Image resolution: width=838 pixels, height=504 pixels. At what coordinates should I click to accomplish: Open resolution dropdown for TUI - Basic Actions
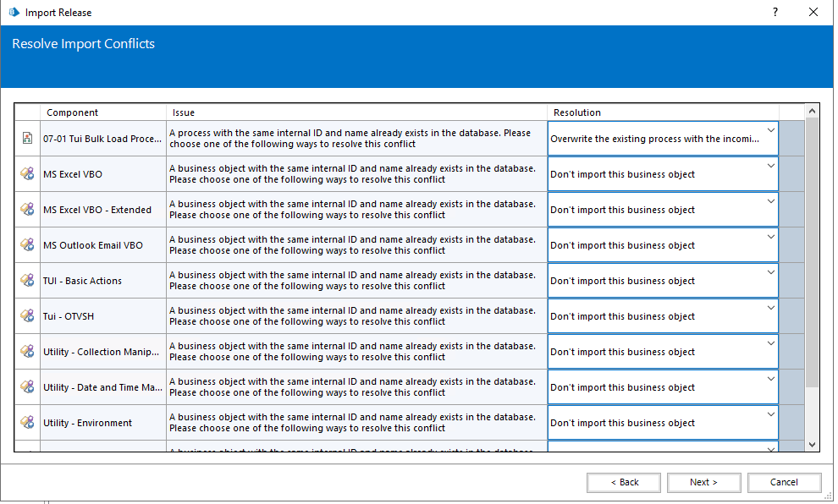(x=770, y=272)
